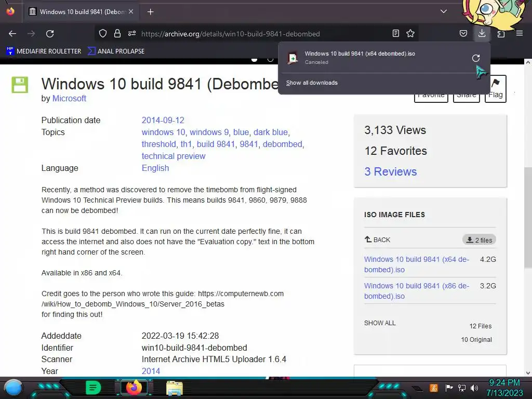Download all 2 files button
Viewport: 532px width, 399px height.
(x=479, y=240)
